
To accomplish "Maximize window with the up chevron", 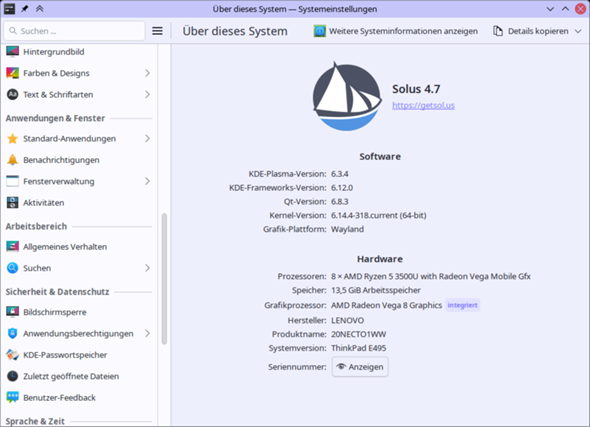I will [x=565, y=9].
